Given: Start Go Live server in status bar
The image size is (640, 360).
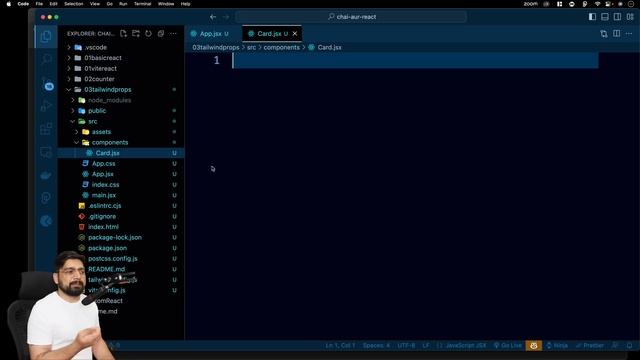Looking at the screenshot, I should (507, 345).
